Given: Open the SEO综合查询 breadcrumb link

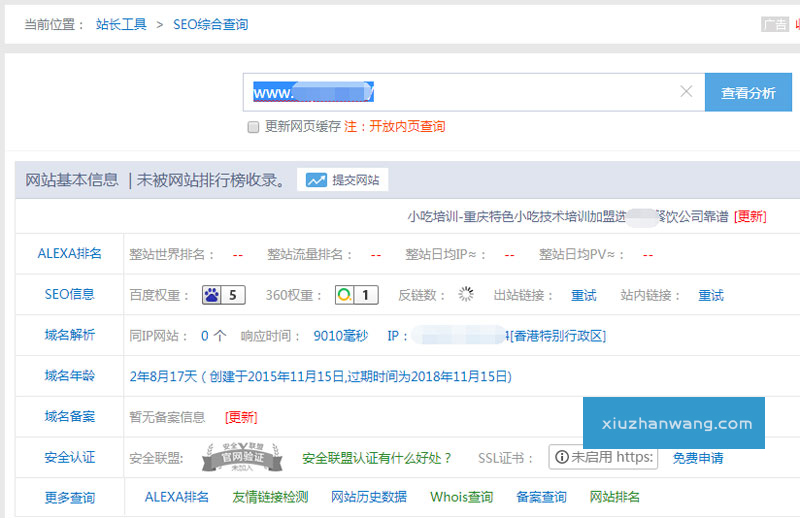Looking at the screenshot, I should [210, 25].
